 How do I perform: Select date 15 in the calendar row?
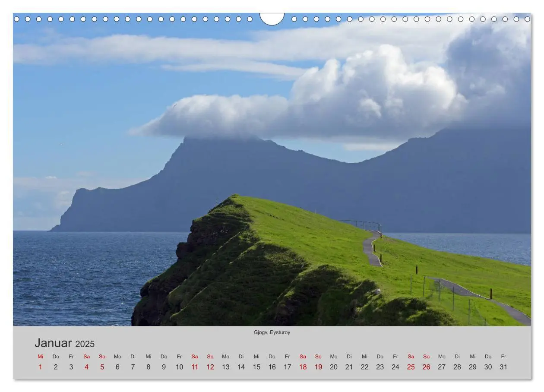(x=256, y=367)
